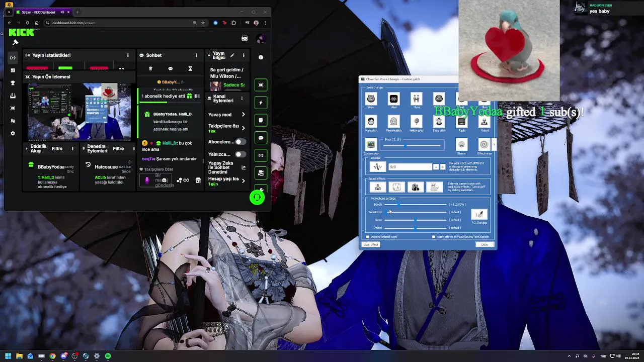Viewport: 644px width, 362px height.
Task: Open the Kick sidebar stream icon
Action: [13, 58]
